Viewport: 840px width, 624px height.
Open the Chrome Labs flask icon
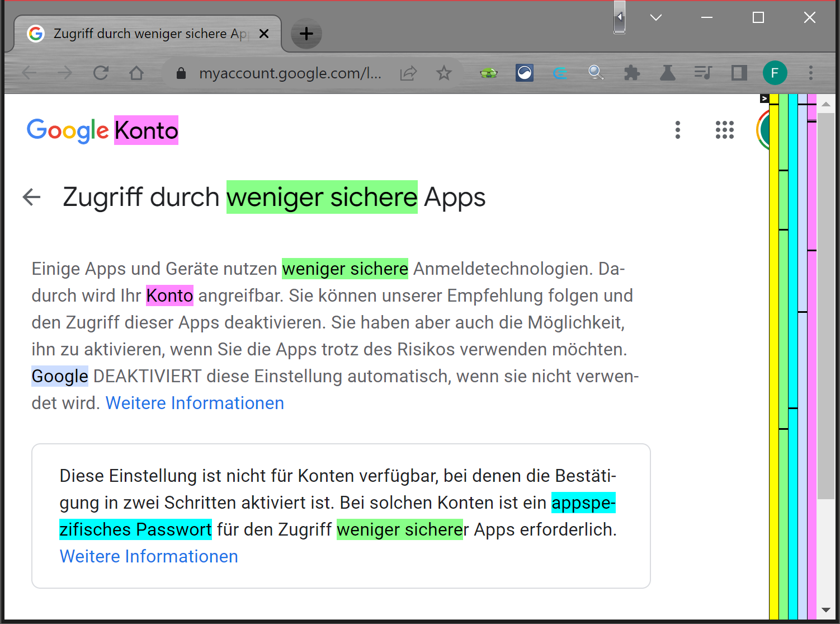coord(667,73)
